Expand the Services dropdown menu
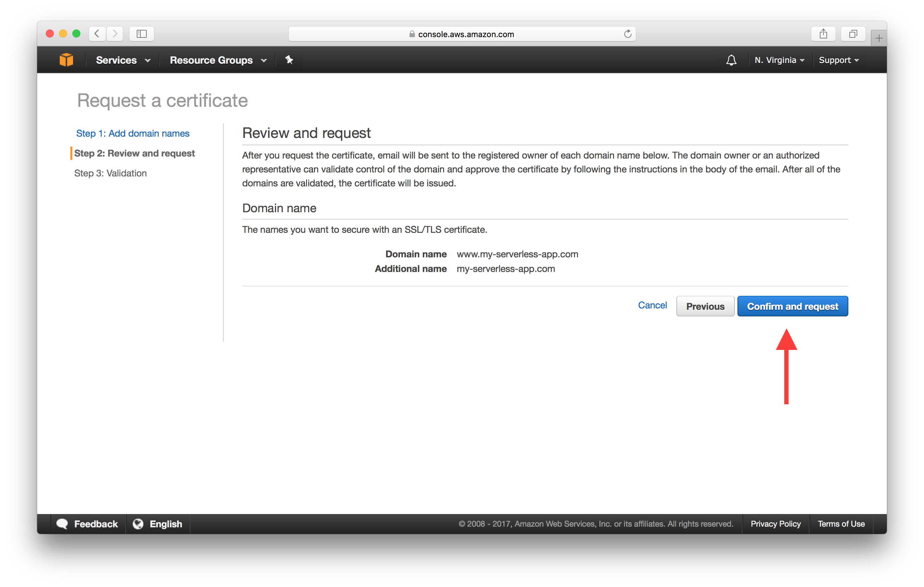 click(x=123, y=60)
